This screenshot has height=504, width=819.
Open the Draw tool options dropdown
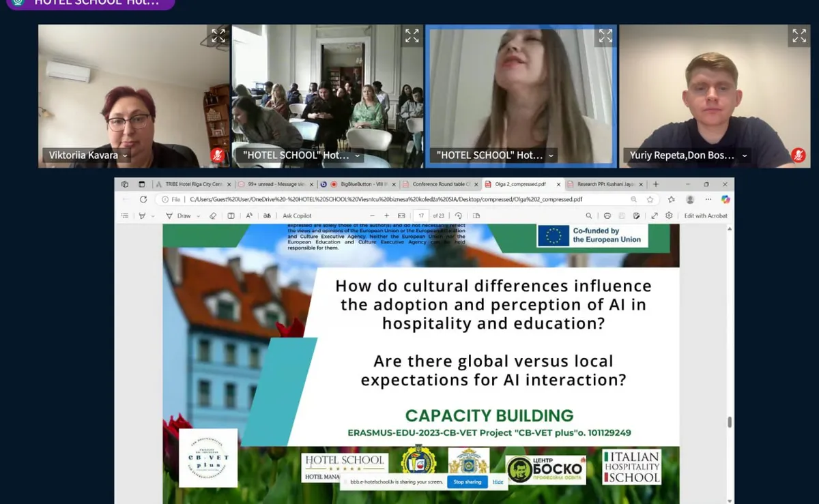tap(199, 216)
